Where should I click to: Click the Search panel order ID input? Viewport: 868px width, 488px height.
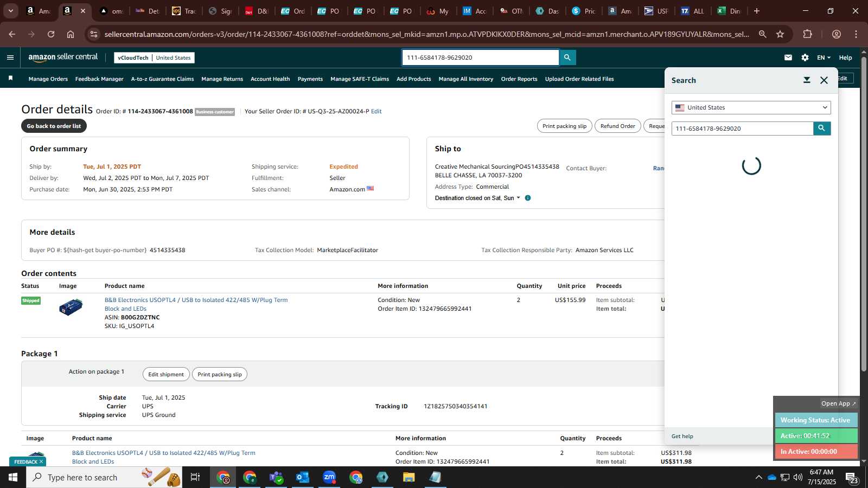point(742,129)
